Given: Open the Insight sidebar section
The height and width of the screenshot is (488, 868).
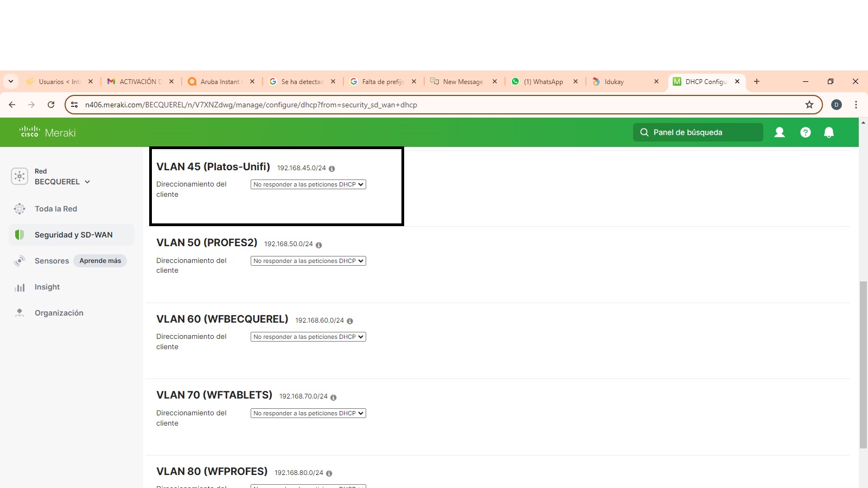Looking at the screenshot, I should coord(47,287).
